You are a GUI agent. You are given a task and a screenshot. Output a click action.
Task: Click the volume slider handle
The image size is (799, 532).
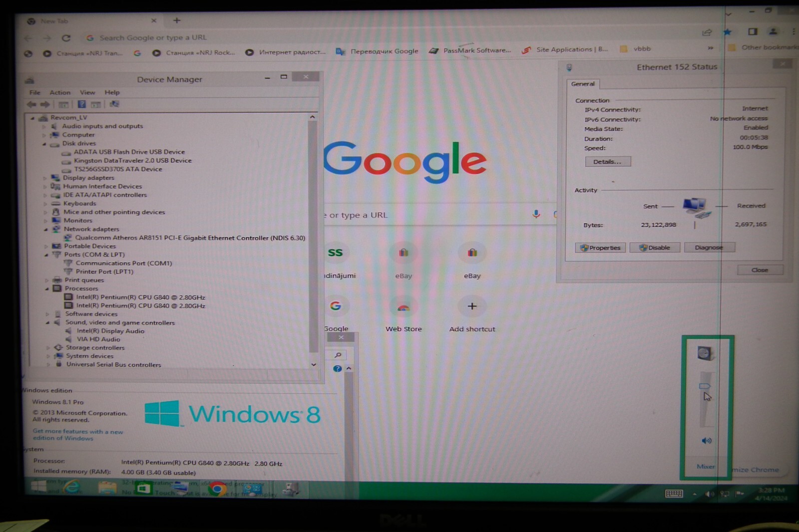click(705, 386)
